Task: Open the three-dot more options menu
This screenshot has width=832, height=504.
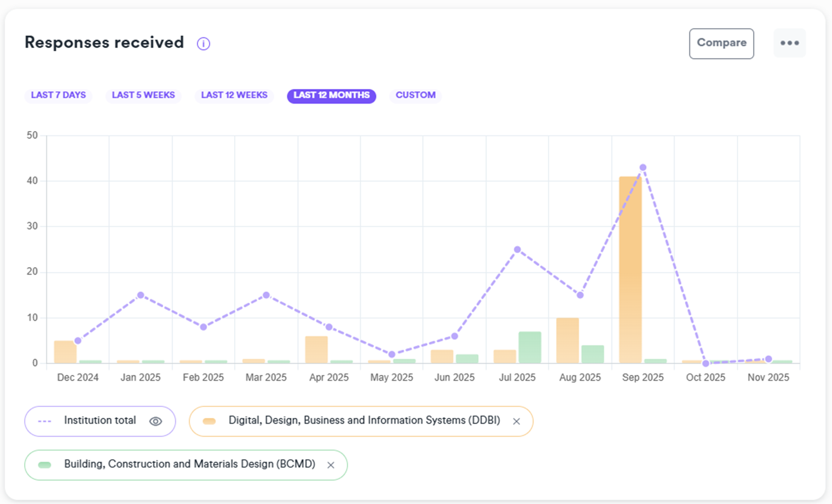Action: 789,43
